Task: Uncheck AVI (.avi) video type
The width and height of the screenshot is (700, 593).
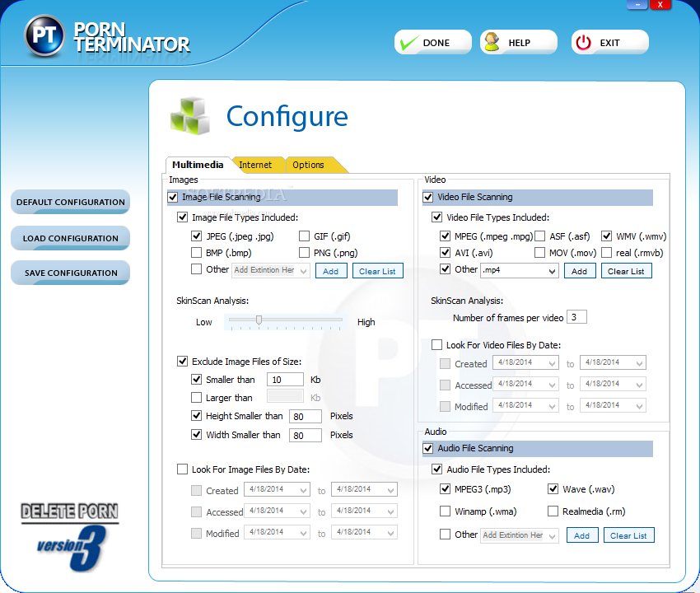Action: [x=445, y=253]
